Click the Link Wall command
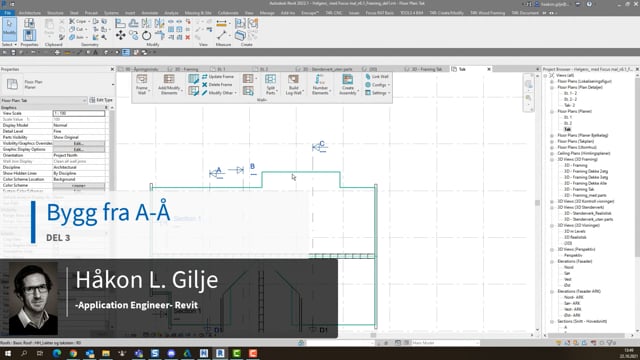Image resolution: width=640 pixels, height=360 pixels. (377, 77)
